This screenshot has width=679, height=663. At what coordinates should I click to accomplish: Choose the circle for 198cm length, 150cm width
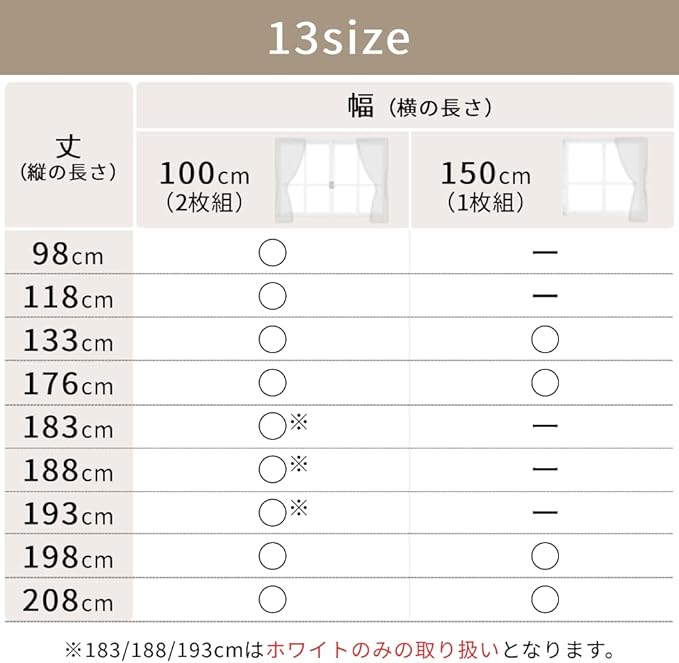[545, 555]
